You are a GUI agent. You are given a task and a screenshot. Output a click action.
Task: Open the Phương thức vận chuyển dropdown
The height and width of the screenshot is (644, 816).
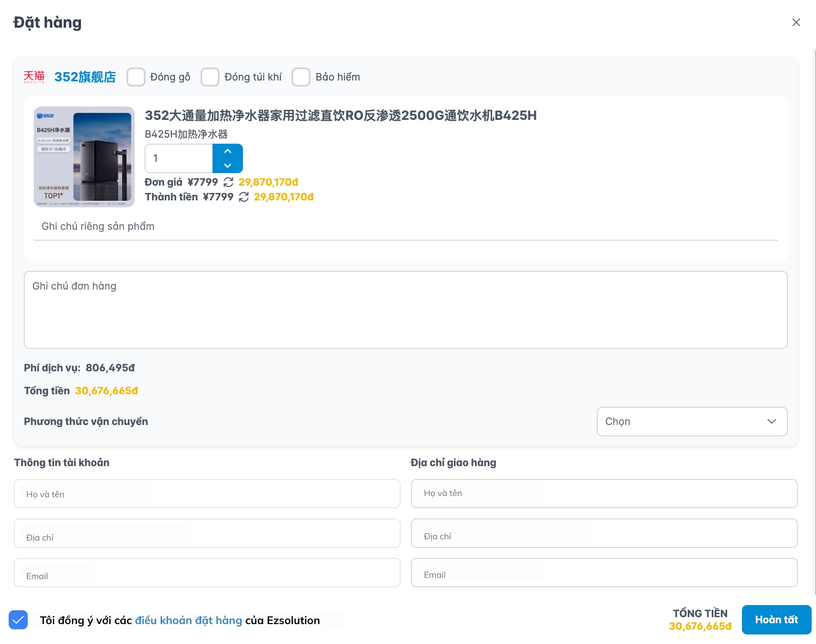coord(692,422)
